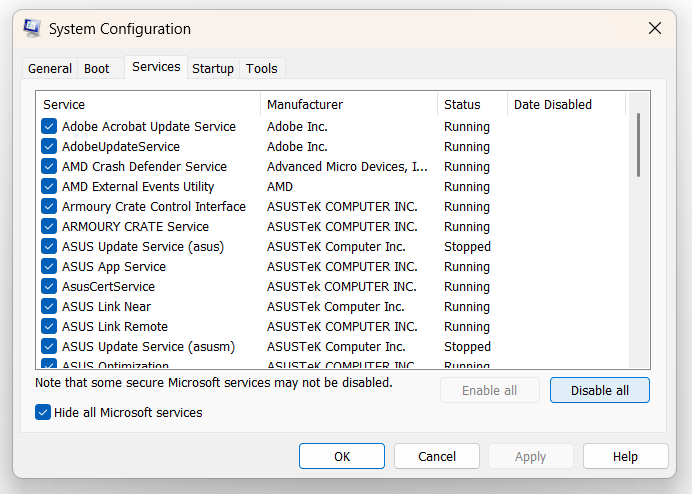Sort by Service column header

point(149,105)
